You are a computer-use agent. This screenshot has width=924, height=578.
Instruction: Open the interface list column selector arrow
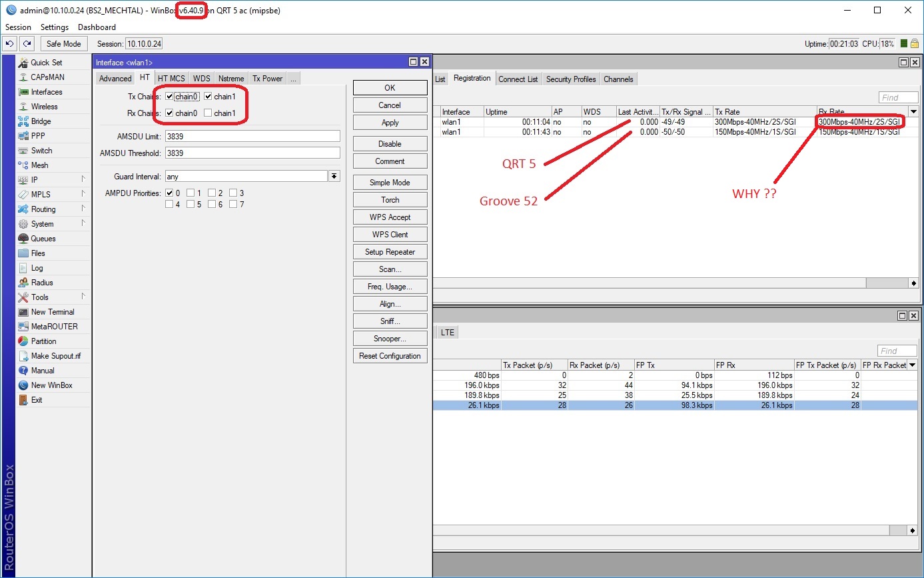pos(912,365)
